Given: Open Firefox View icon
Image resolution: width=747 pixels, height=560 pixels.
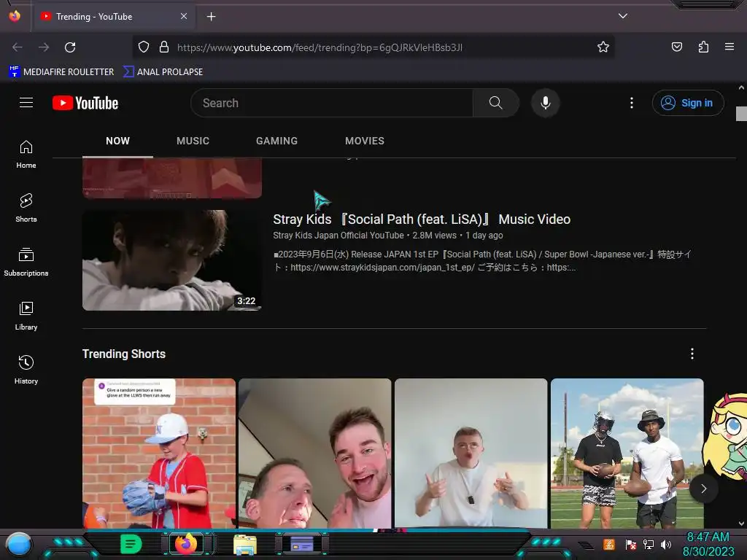Looking at the screenshot, I should pos(15,16).
